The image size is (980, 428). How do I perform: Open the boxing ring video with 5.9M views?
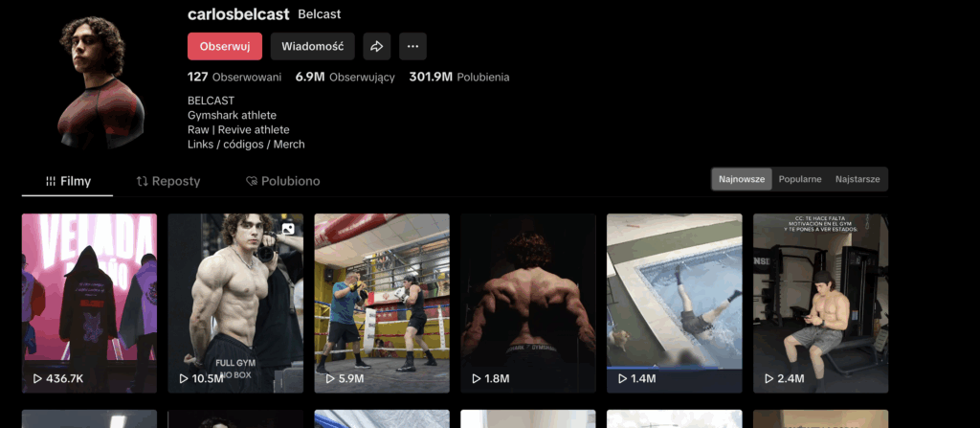382,302
